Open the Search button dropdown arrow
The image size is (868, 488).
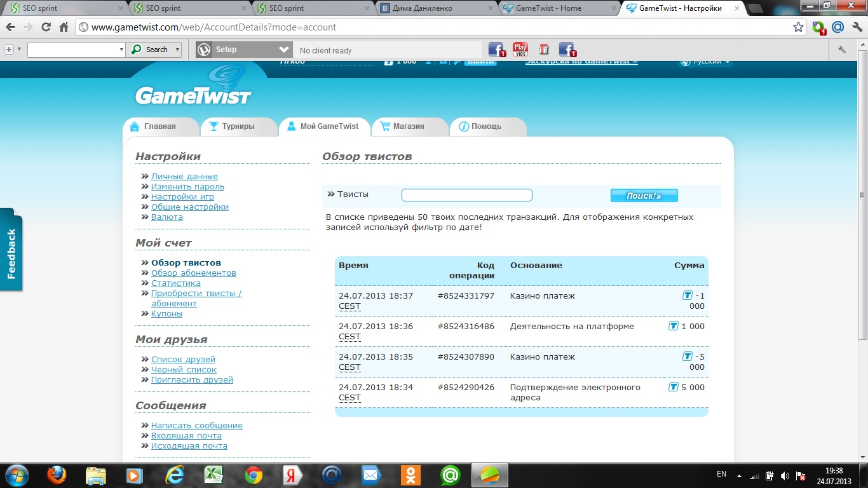(x=177, y=50)
